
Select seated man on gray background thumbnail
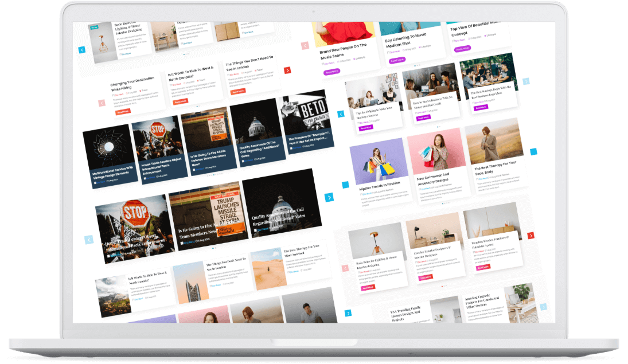pos(309,305)
